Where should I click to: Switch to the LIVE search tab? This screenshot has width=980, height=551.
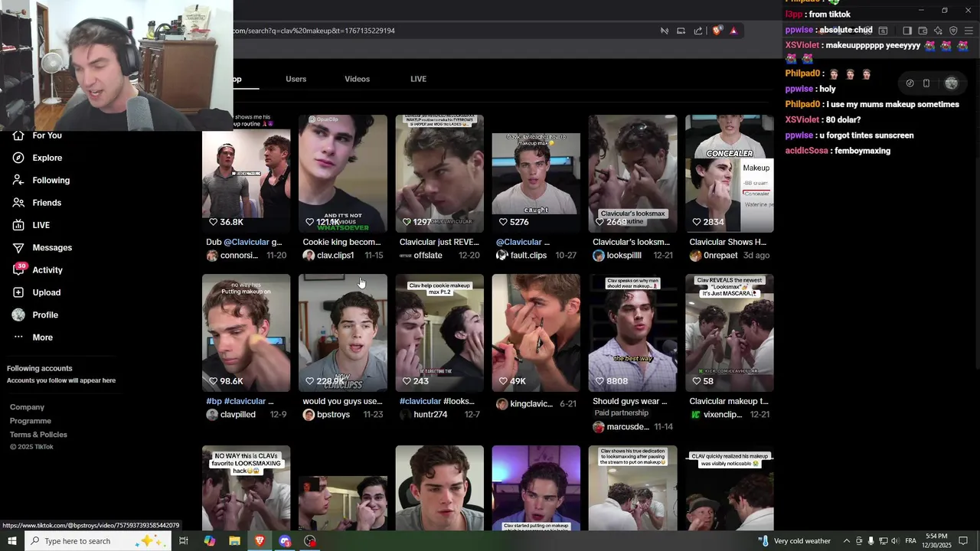coord(418,79)
